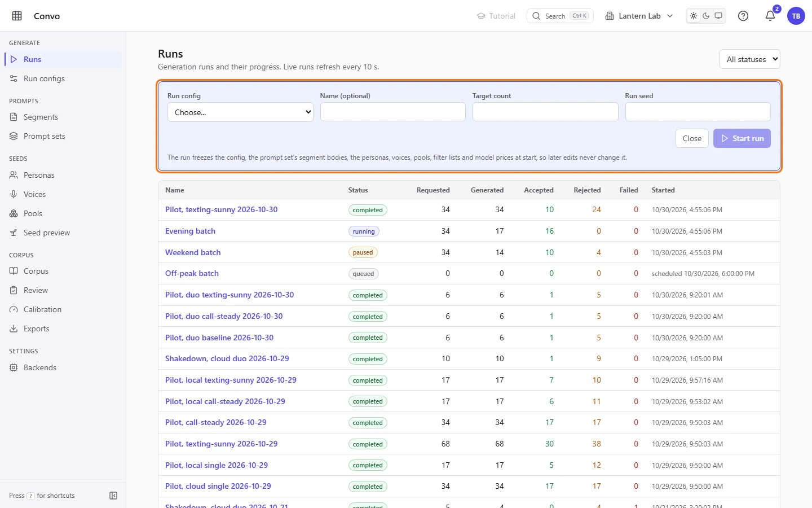Focus the Target count input field
Screen dimensions: 812x508
[x=545, y=112]
